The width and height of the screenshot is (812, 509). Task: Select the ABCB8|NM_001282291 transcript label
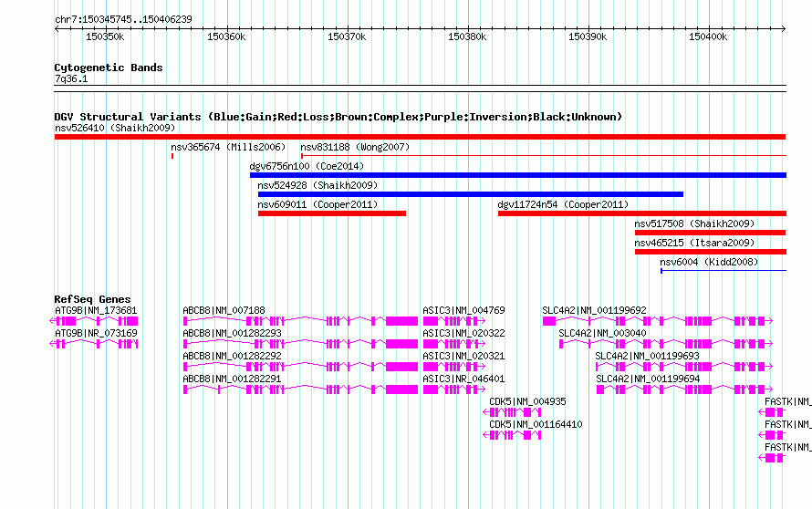click(x=232, y=379)
